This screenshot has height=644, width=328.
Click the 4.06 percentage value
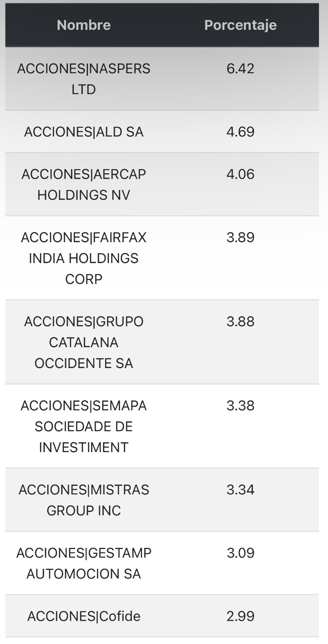point(241,174)
